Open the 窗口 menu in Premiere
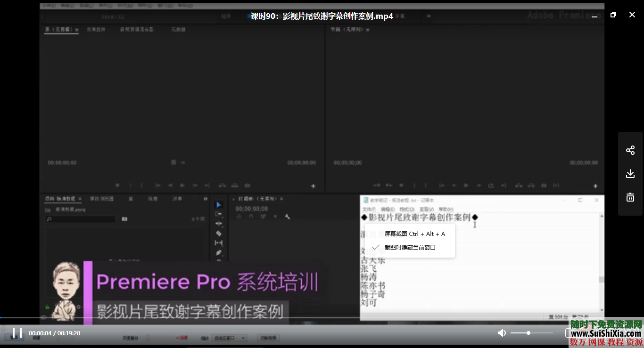 coord(166,5)
